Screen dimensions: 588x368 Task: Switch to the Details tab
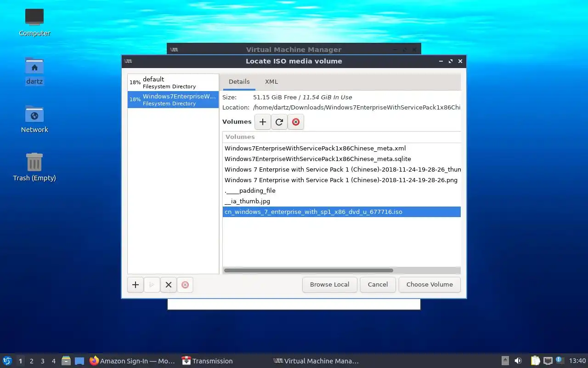[x=239, y=81]
